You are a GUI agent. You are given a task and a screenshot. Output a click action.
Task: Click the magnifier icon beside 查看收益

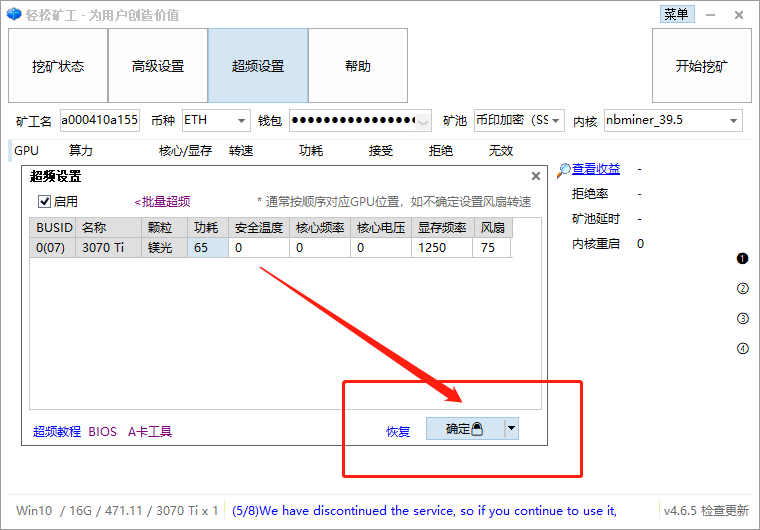[x=564, y=169]
